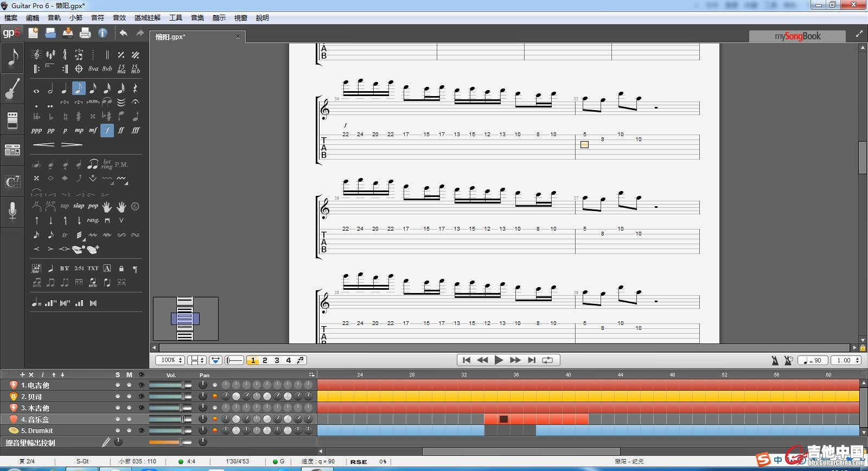The width and height of the screenshot is (868, 471).
Task: Mute the 5. Drumkit track
Action: coord(129,431)
